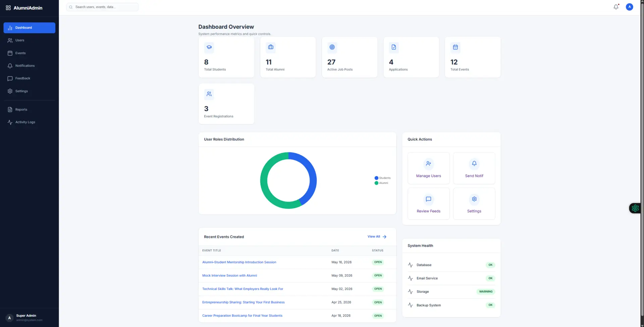This screenshot has height=327, width=644.
Task: Click the graduation cap icon on Total Students
Action: (x=209, y=47)
